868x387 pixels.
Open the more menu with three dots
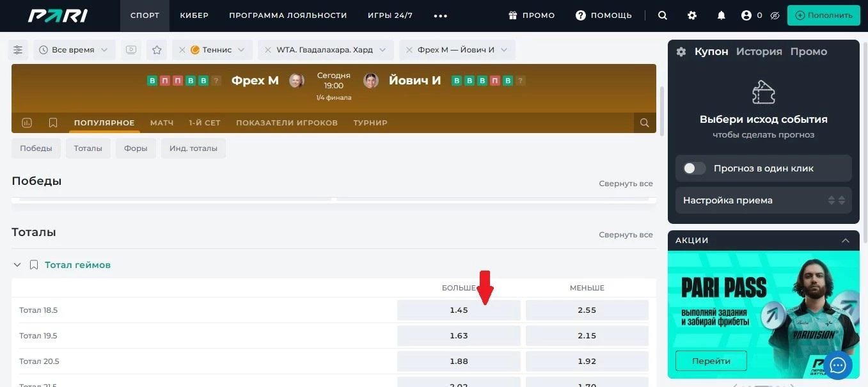[441, 16]
